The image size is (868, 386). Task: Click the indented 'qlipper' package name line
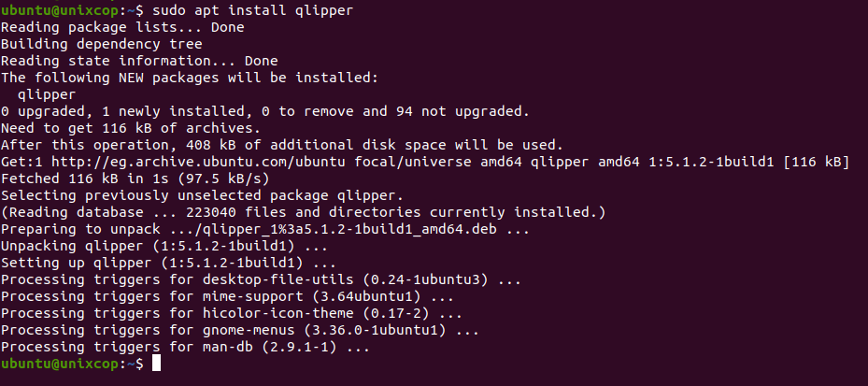(x=47, y=94)
